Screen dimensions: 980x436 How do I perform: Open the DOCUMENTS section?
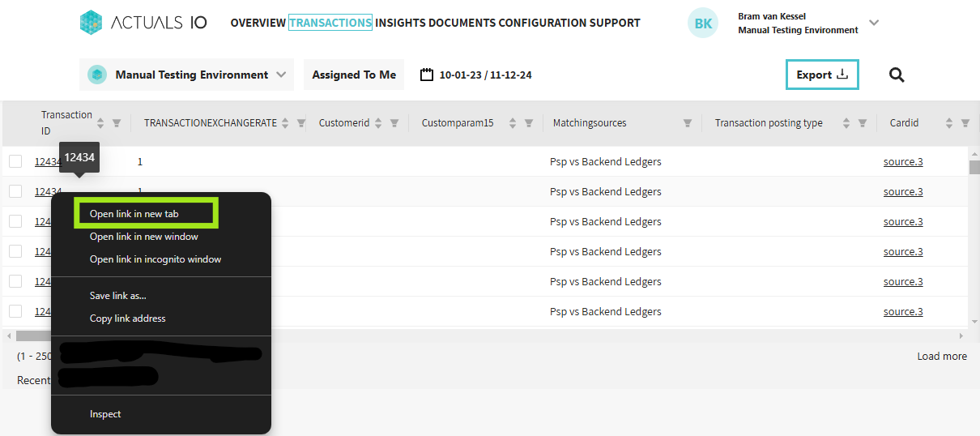tap(462, 23)
